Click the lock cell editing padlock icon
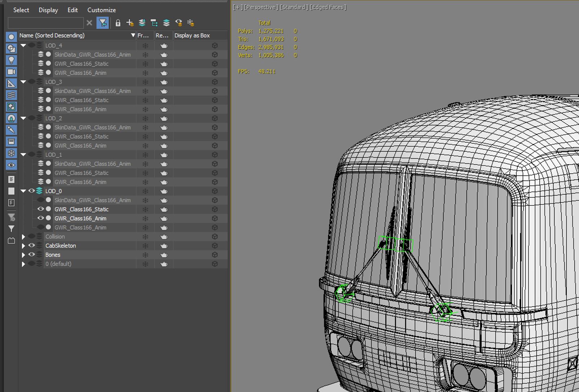The height and width of the screenshot is (392, 579). (118, 23)
